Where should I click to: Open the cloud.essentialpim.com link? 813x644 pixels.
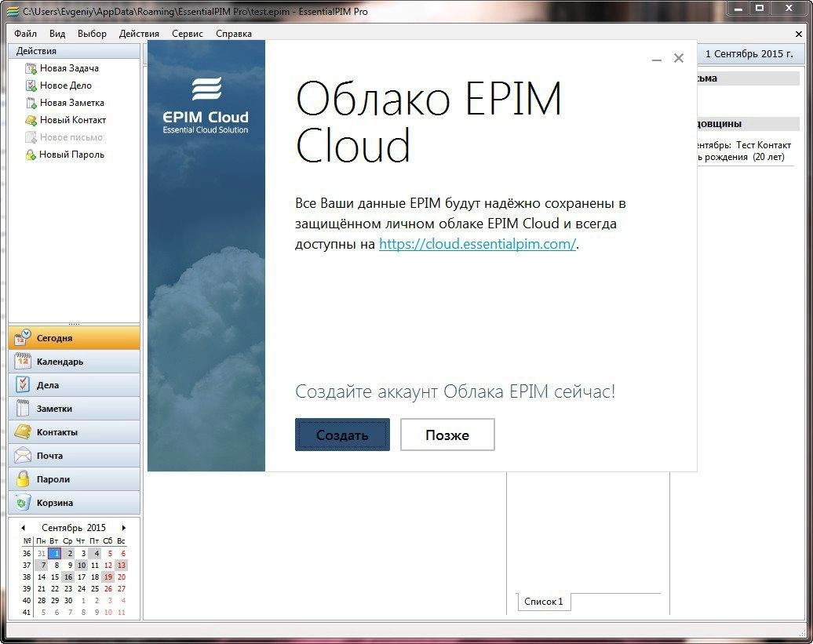tap(477, 244)
